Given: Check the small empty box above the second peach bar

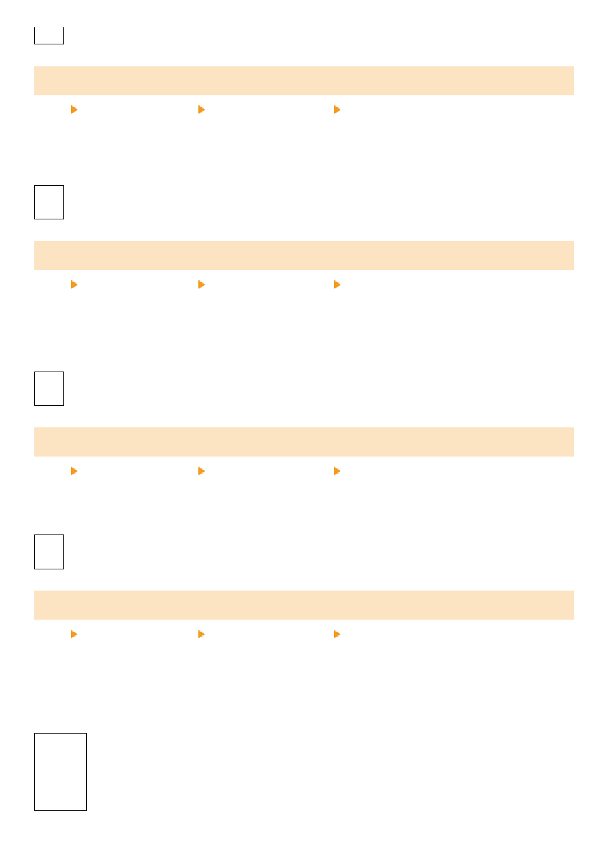Looking at the screenshot, I should 49,202.
